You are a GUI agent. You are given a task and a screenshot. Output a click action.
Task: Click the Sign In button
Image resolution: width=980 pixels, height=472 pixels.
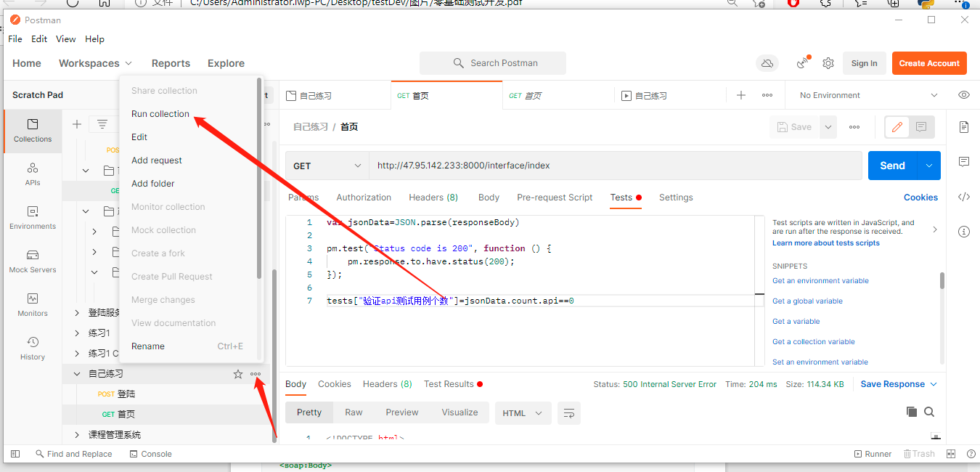pyautogui.click(x=864, y=63)
